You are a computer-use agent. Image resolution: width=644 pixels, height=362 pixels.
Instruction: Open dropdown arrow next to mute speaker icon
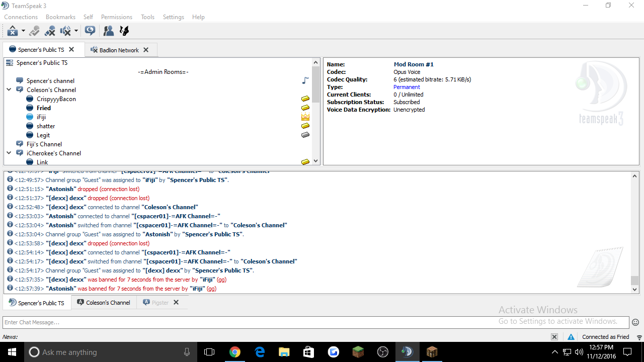coord(76,31)
